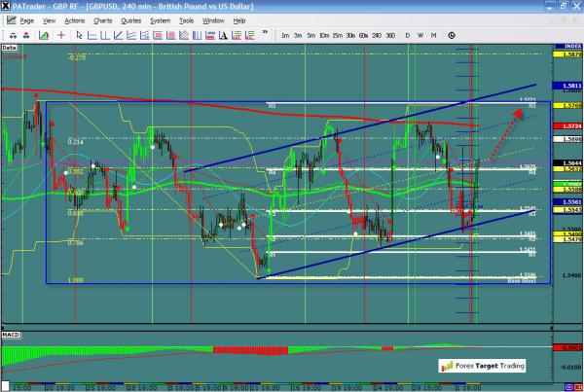Open the System menu

[161, 20]
